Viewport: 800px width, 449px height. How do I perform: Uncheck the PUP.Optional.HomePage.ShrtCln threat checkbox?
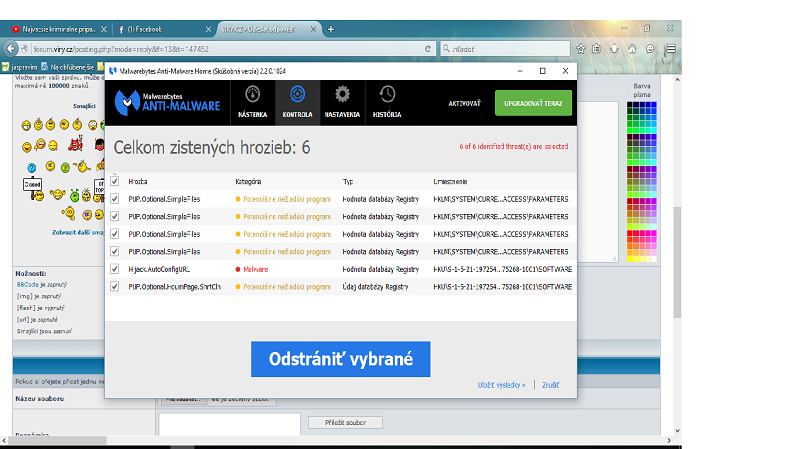click(115, 287)
